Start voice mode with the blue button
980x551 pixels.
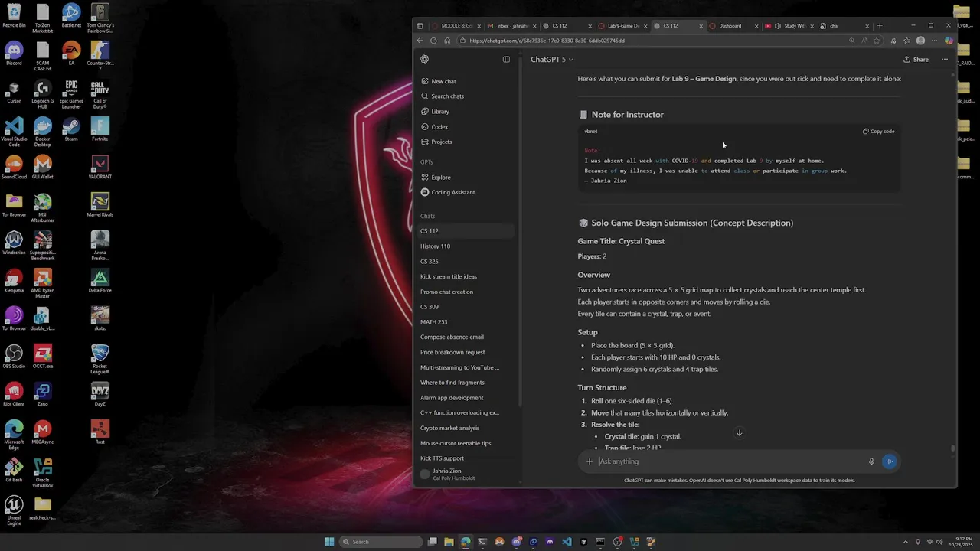(889, 461)
